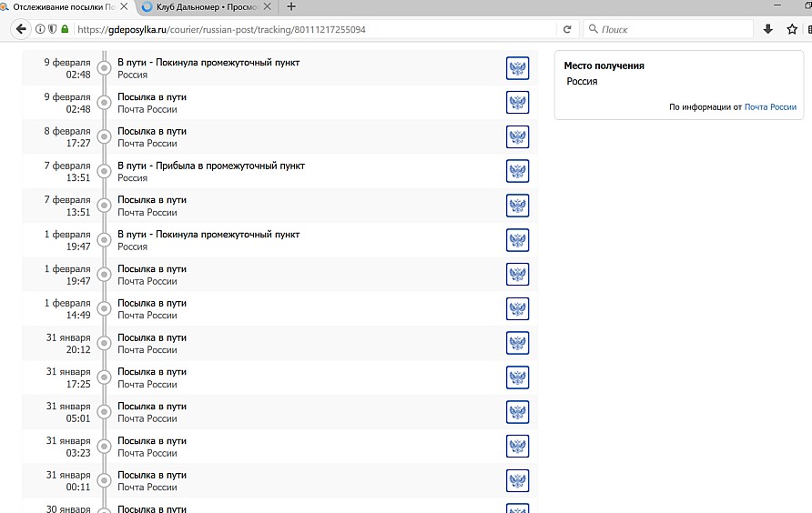The height and width of the screenshot is (513, 812).
Task: Click the 31 января 05:01 Посылка в пути entry
Action: tap(152, 412)
